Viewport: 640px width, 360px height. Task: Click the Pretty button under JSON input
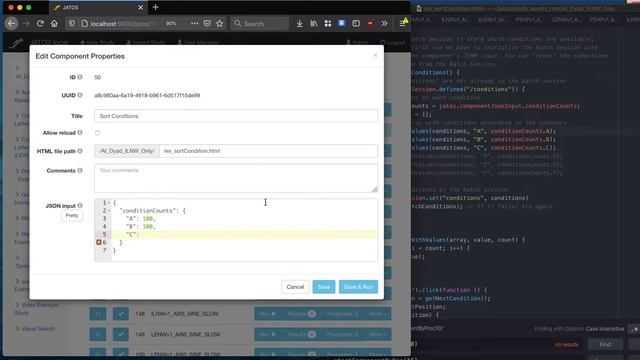pyautogui.click(x=72, y=216)
